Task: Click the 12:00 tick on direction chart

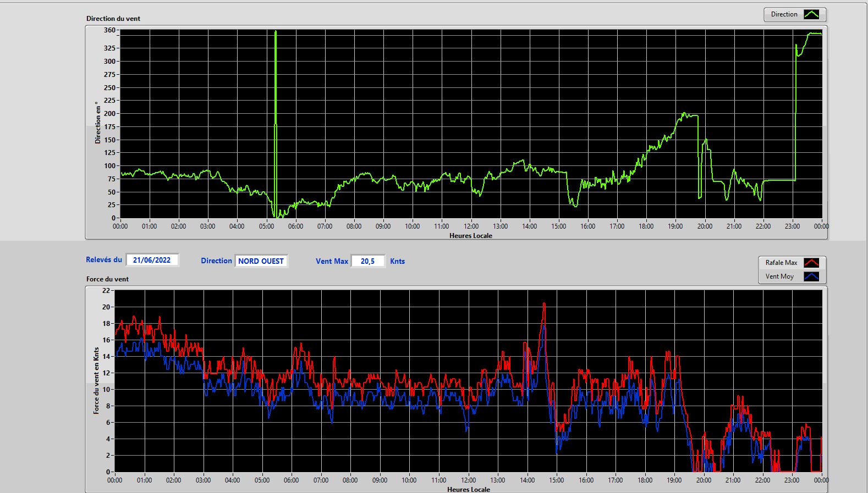Action: click(x=471, y=226)
